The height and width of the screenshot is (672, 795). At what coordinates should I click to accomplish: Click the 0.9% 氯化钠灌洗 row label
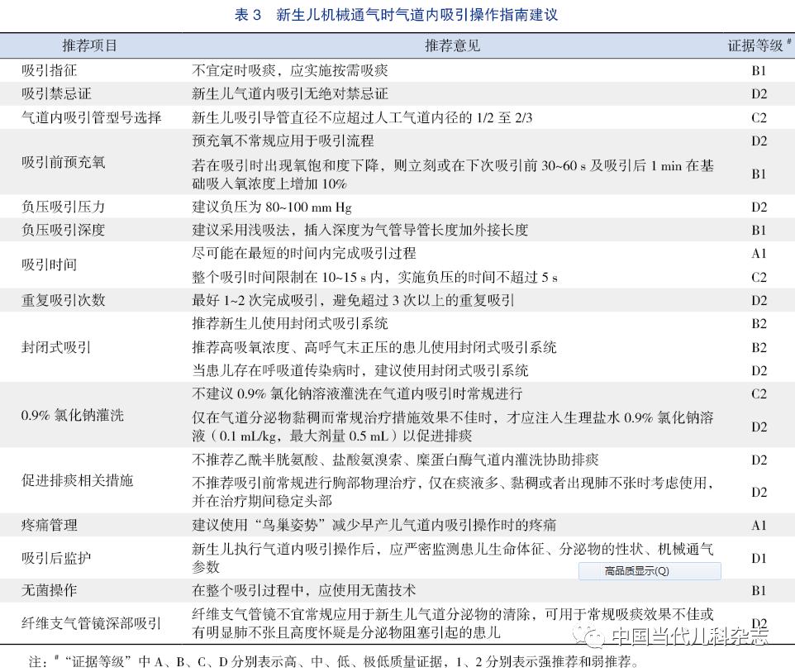(73, 416)
